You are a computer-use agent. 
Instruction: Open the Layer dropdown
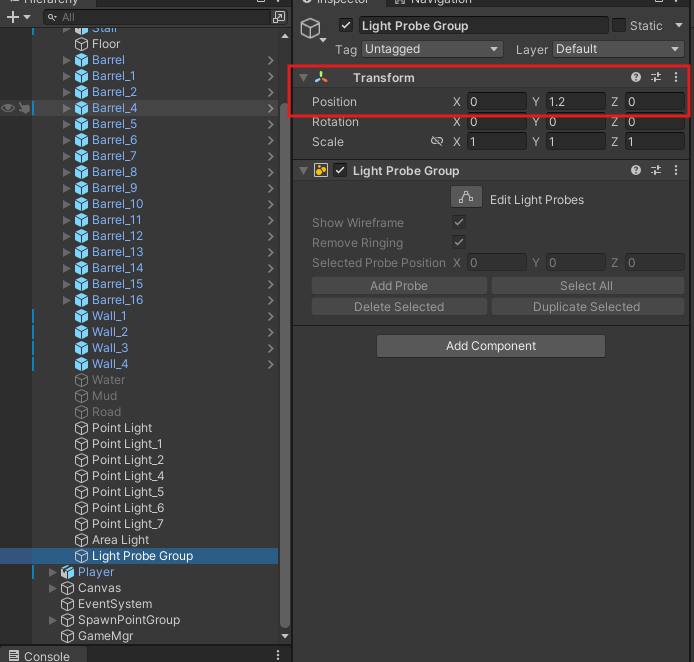tap(618, 49)
